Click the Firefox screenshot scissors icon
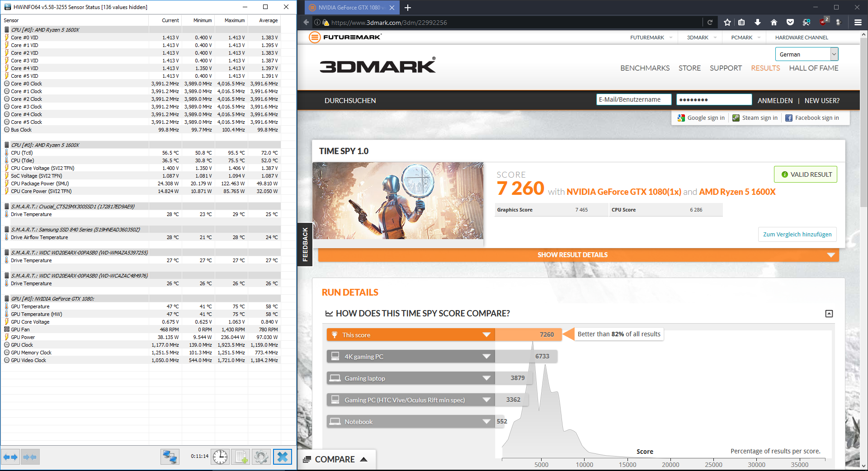This screenshot has width=868, height=471. point(807,22)
